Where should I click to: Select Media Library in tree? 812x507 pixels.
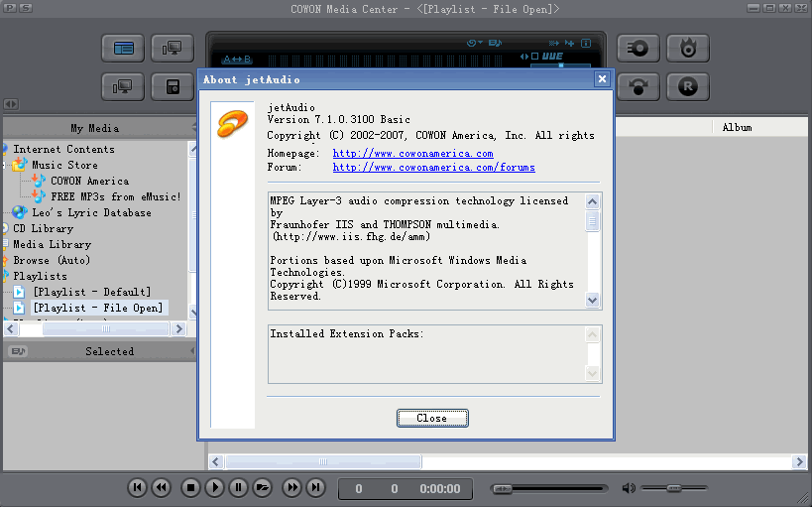tap(52, 244)
